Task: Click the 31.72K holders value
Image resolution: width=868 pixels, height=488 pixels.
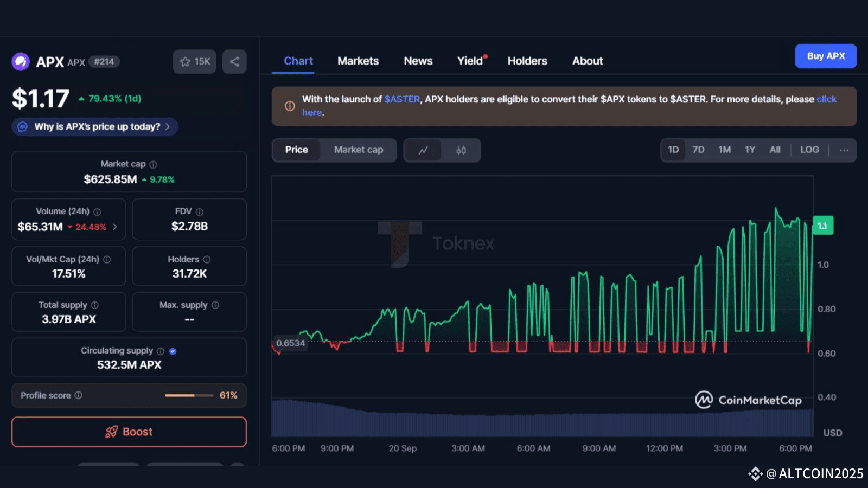Action: pyautogui.click(x=189, y=274)
